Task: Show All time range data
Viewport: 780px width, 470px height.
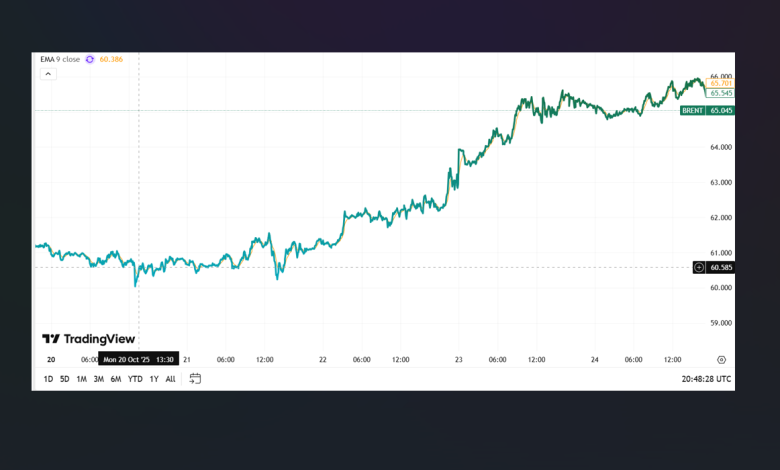Action: click(x=170, y=379)
